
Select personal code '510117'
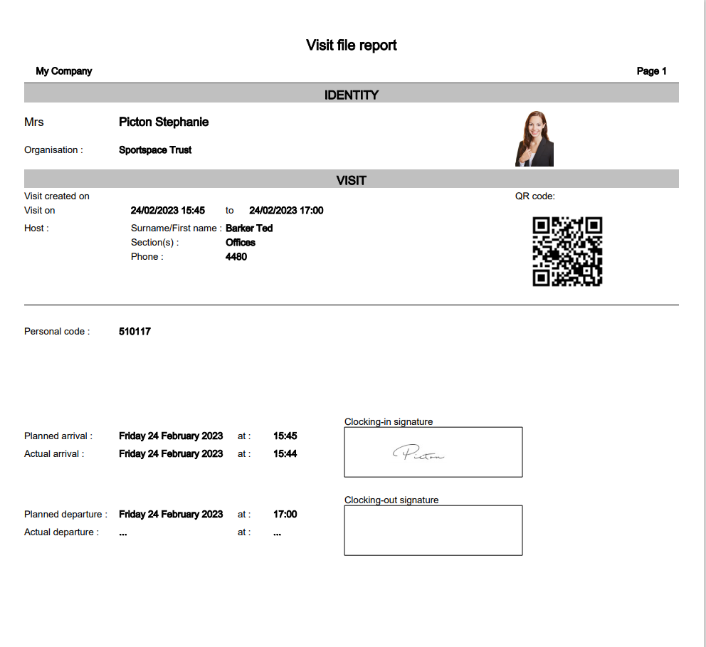(x=135, y=331)
